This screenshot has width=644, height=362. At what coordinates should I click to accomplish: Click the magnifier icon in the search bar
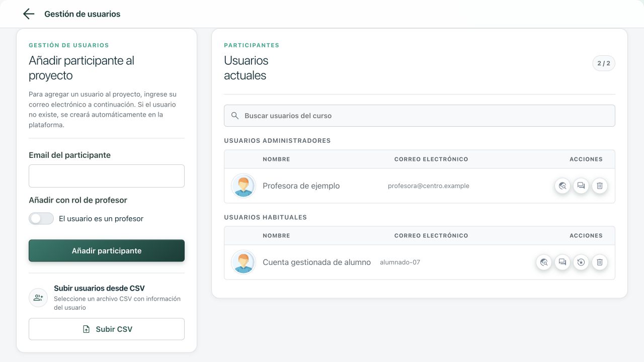(x=235, y=116)
